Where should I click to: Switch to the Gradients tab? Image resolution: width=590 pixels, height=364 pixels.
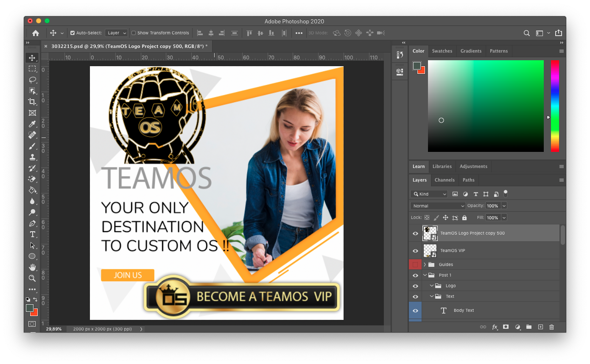(x=471, y=51)
